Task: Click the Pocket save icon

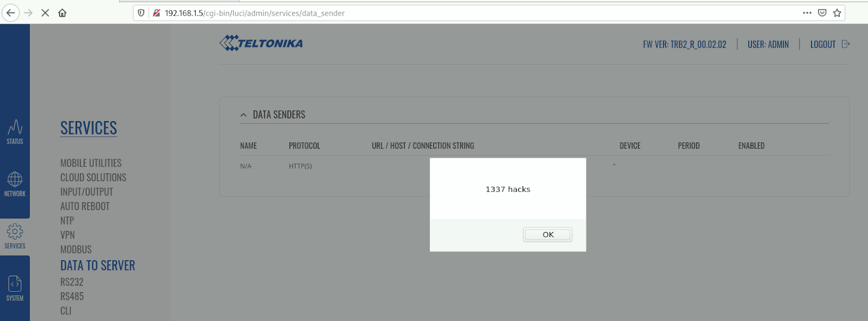Action: coord(822,13)
